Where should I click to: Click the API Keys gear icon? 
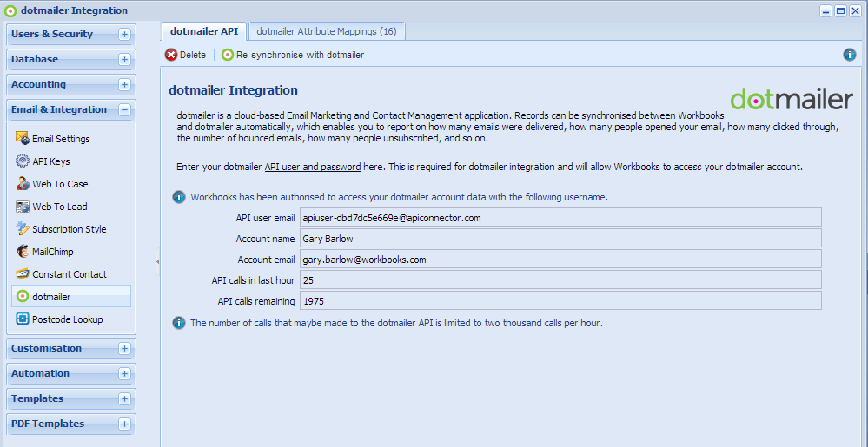(22, 161)
